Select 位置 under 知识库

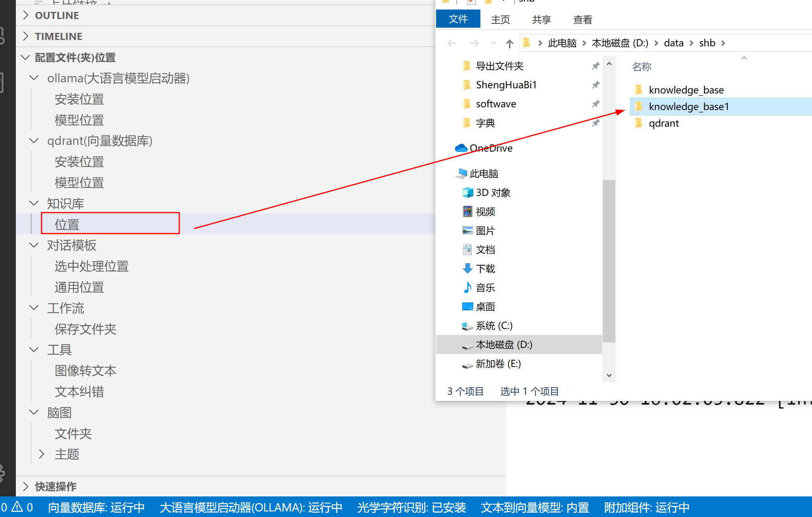67,224
